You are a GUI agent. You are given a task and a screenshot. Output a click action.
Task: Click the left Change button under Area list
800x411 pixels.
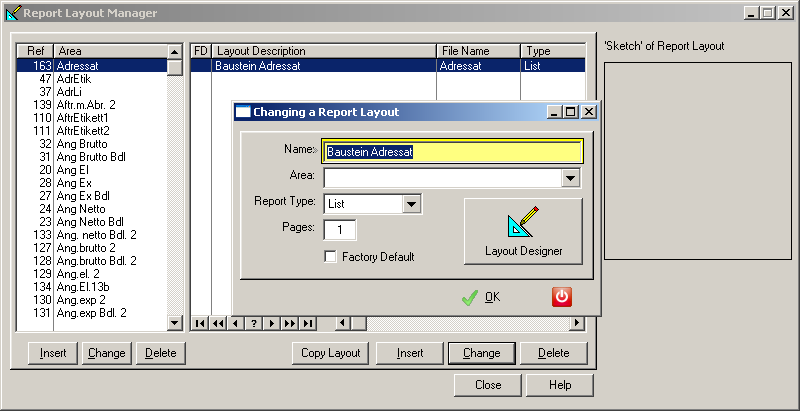[107, 353]
